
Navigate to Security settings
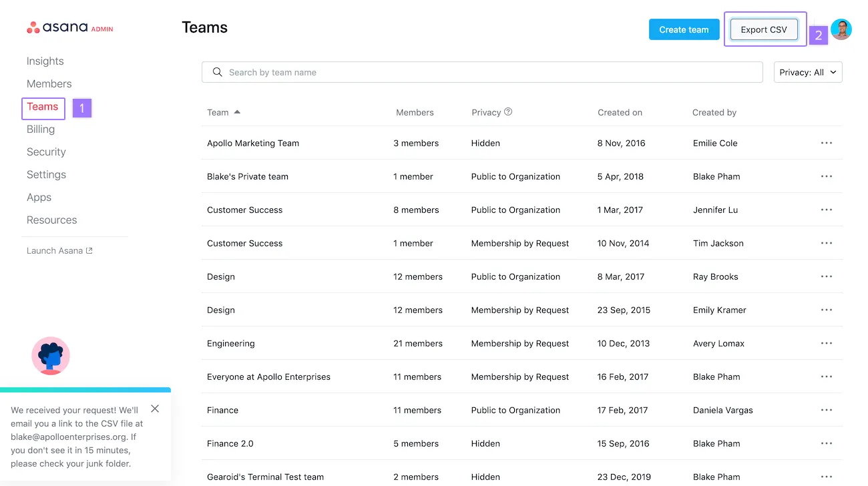[x=46, y=152]
